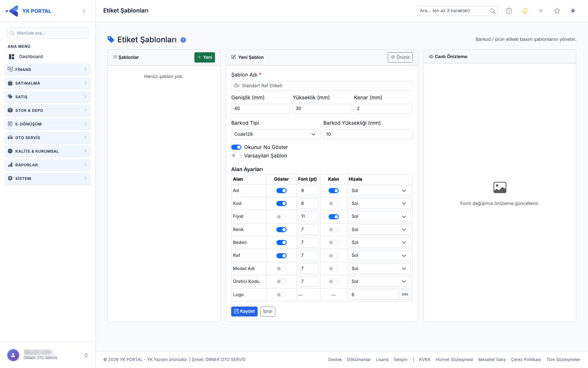Open the Barkod Tipi Code128 dropdown
The image size is (588, 368).
pos(276,134)
